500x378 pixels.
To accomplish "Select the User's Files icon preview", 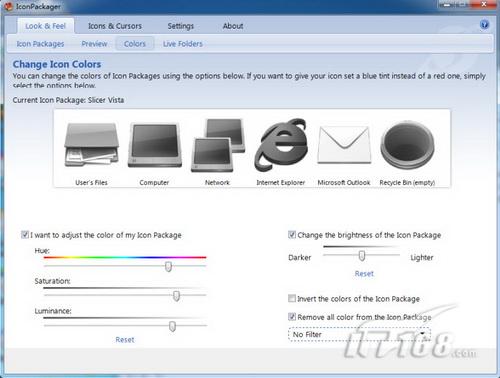I will pyautogui.click(x=91, y=145).
